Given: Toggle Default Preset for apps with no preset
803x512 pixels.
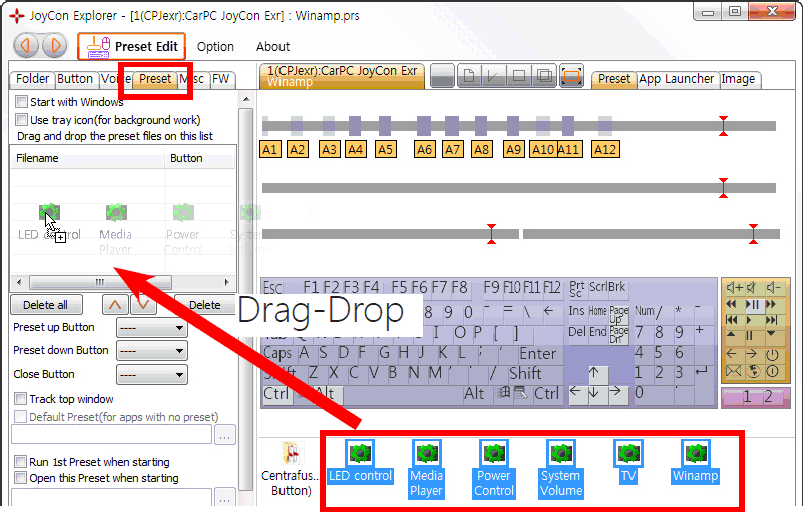Looking at the screenshot, I should pos(20,416).
